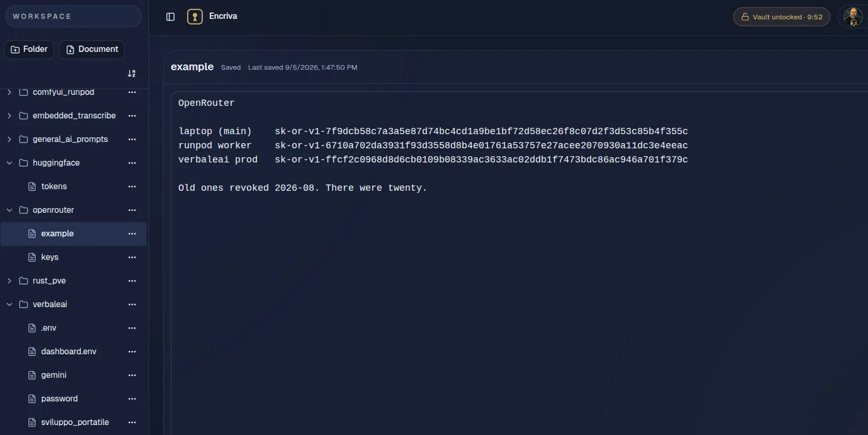
Task: Open more options for .env document
Action: [132, 328]
